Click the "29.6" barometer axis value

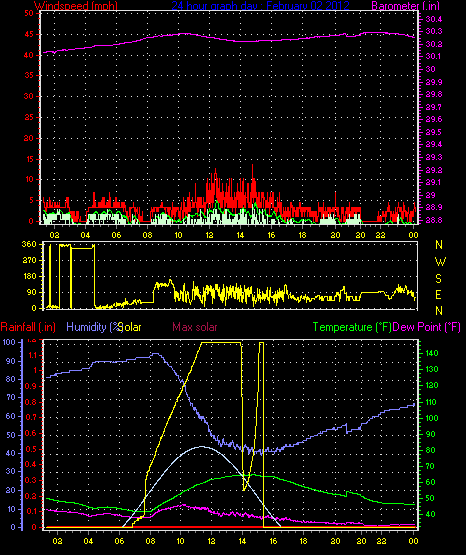pyautogui.click(x=433, y=119)
